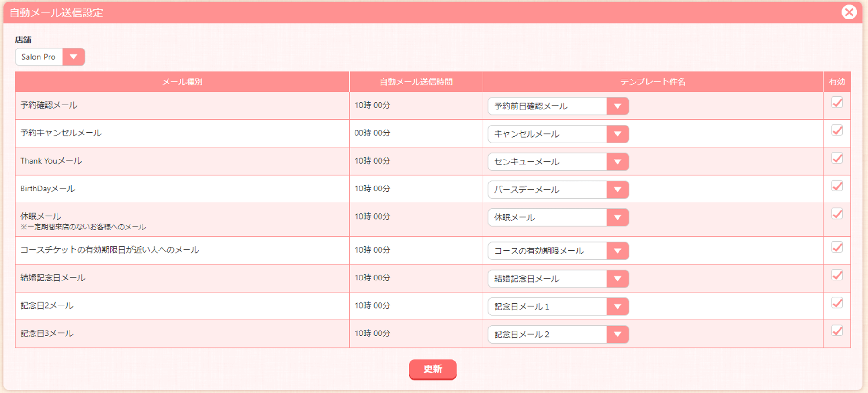This screenshot has width=868, height=393.
Task: Click the 更新 update button
Action: tap(433, 369)
